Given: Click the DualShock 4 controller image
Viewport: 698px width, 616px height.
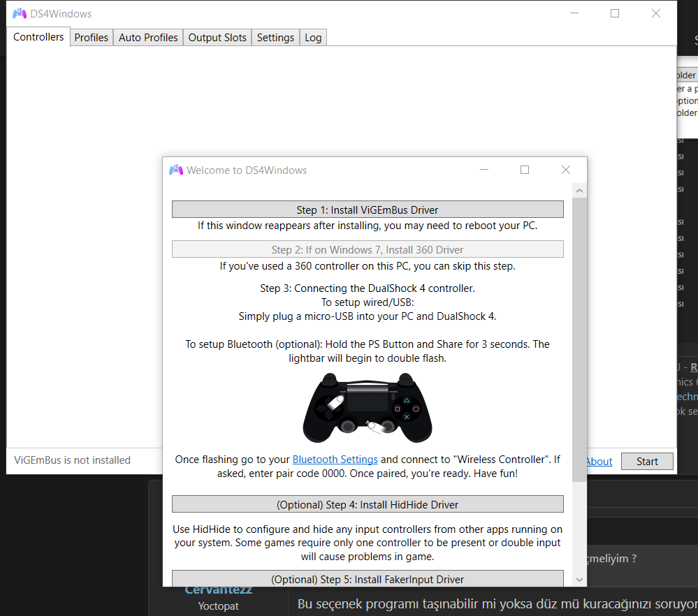Looking at the screenshot, I should click(368, 408).
